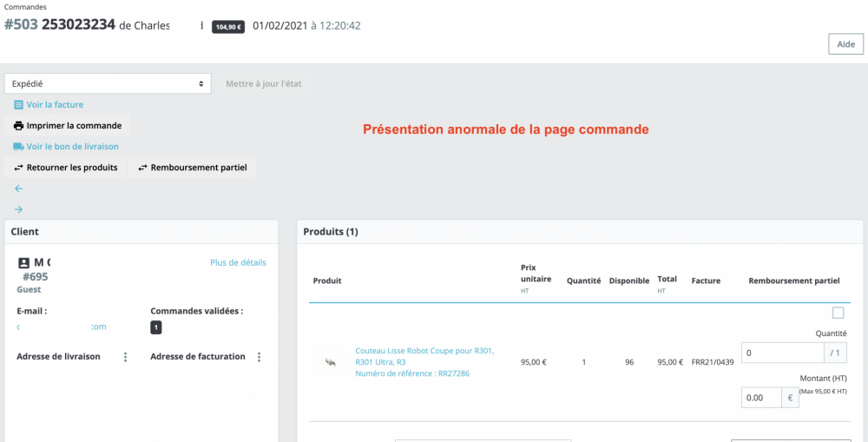Go to next order with right arrow
This screenshot has height=442, width=868.
[x=19, y=209]
